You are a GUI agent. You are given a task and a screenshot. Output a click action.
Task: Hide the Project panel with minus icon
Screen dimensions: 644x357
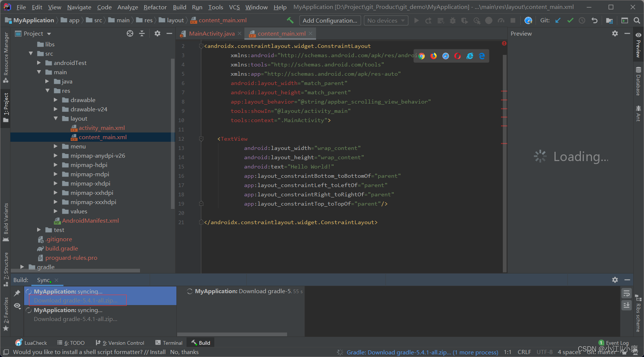(169, 33)
